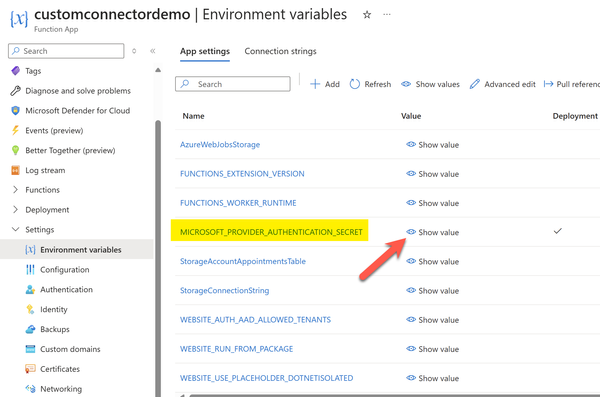
Task: Select the App settings tab
Action: [x=205, y=51]
